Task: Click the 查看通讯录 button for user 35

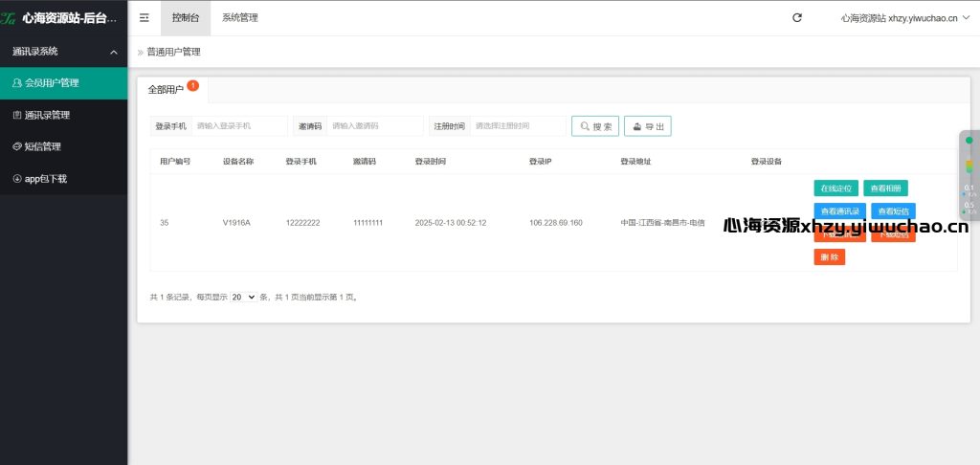Action: (840, 211)
